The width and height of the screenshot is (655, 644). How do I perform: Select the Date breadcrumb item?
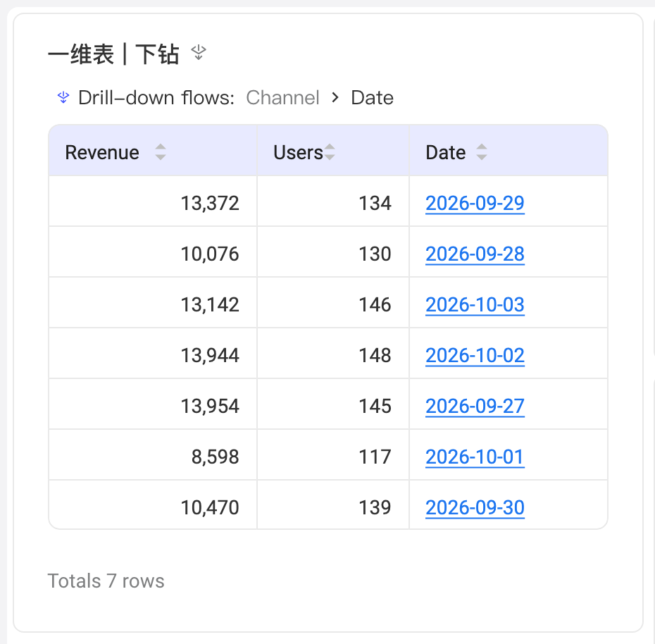click(x=372, y=98)
